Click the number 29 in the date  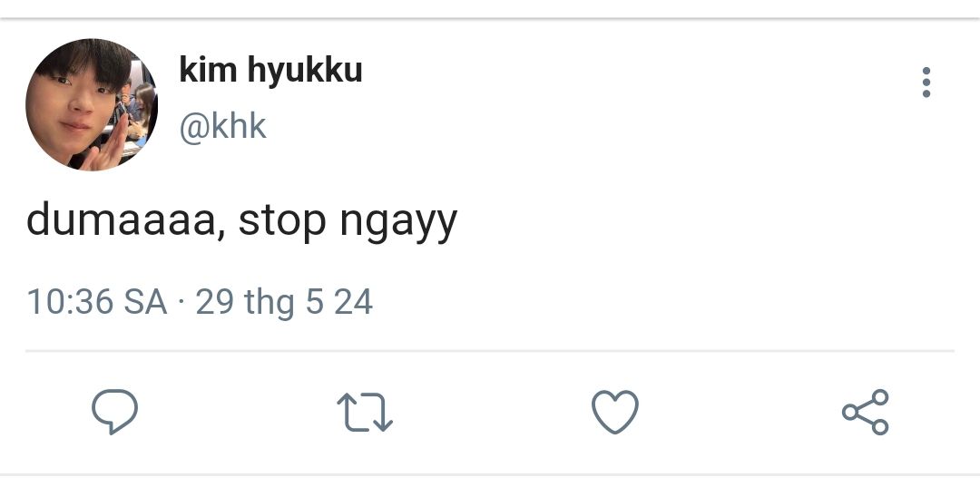pos(214,302)
